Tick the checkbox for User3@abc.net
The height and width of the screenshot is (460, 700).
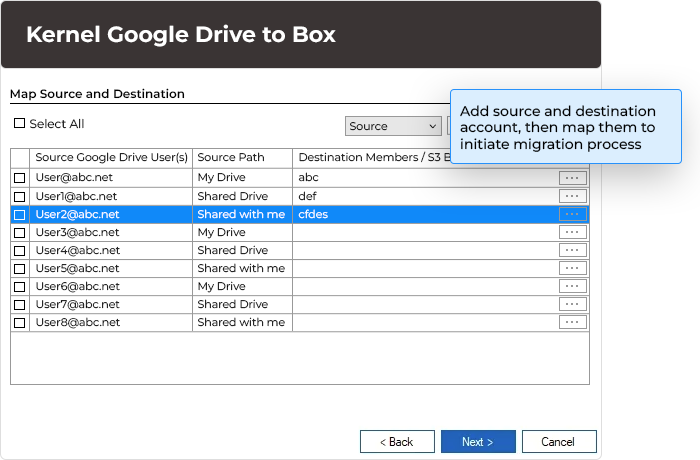click(x=20, y=233)
